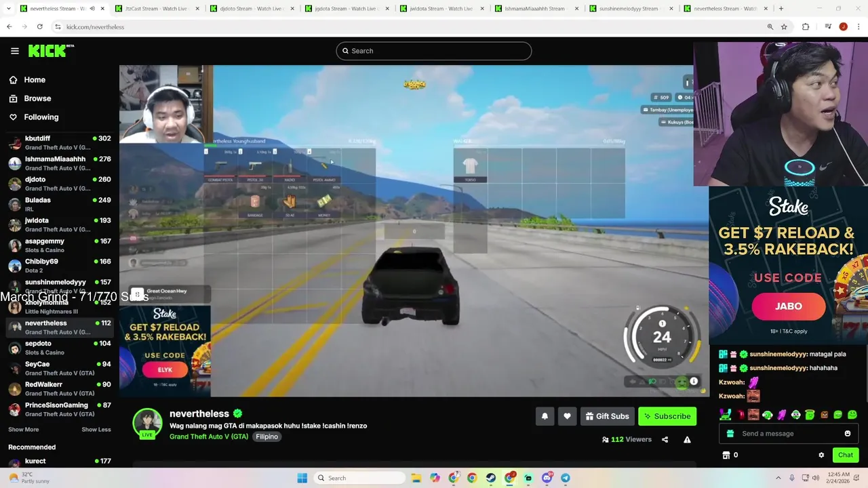Click the share stream icon
The image size is (868, 488).
tap(665, 440)
